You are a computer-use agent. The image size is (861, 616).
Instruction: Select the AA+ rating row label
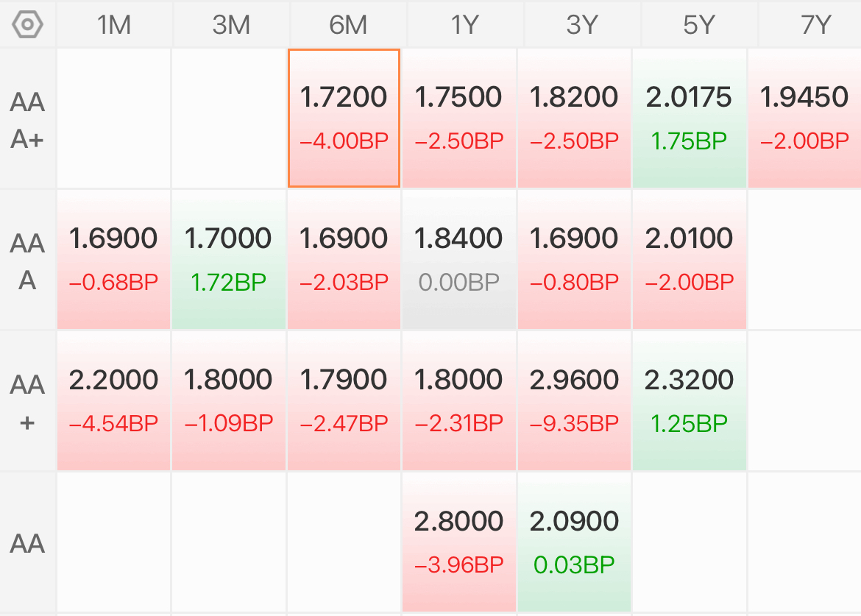pyautogui.click(x=27, y=403)
